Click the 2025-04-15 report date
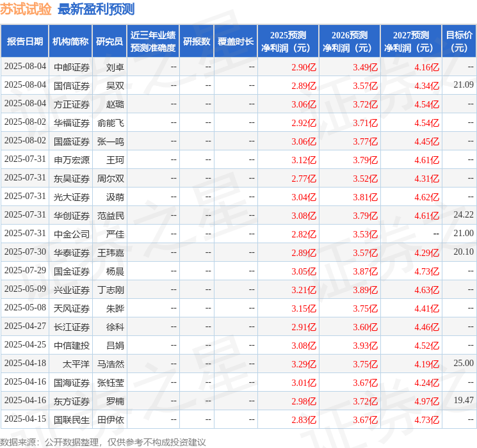 pos(25,419)
